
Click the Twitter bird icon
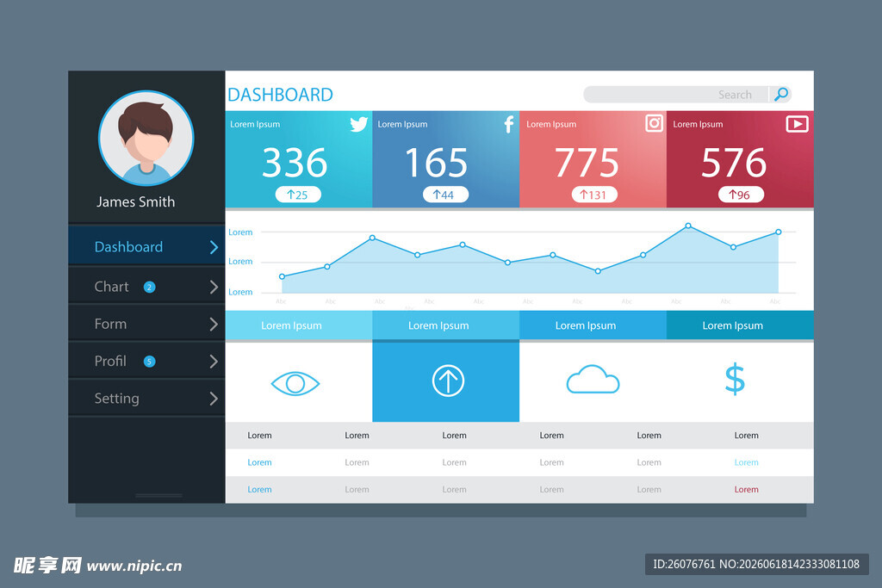pos(358,124)
